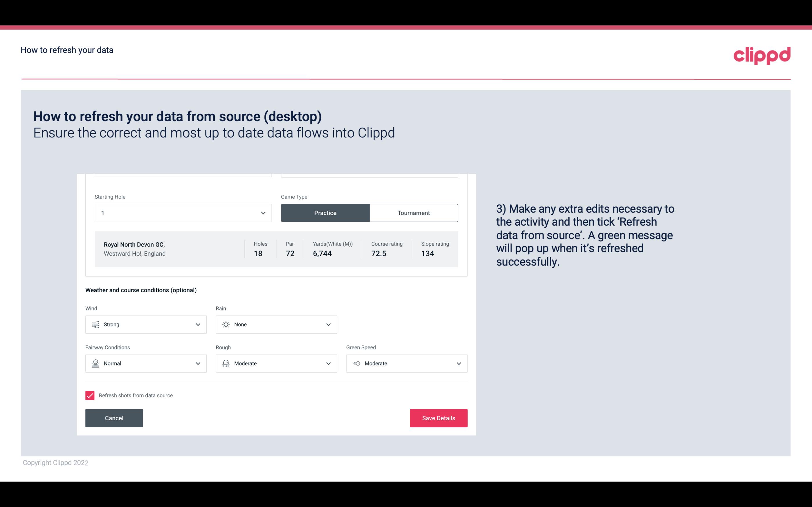Click the Clippd logo icon
The image size is (812, 507).
point(762,55)
